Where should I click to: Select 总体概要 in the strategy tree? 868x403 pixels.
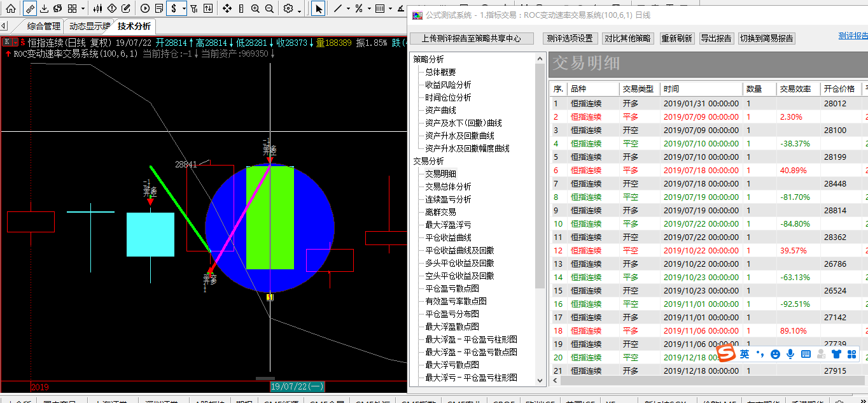(440, 72)
